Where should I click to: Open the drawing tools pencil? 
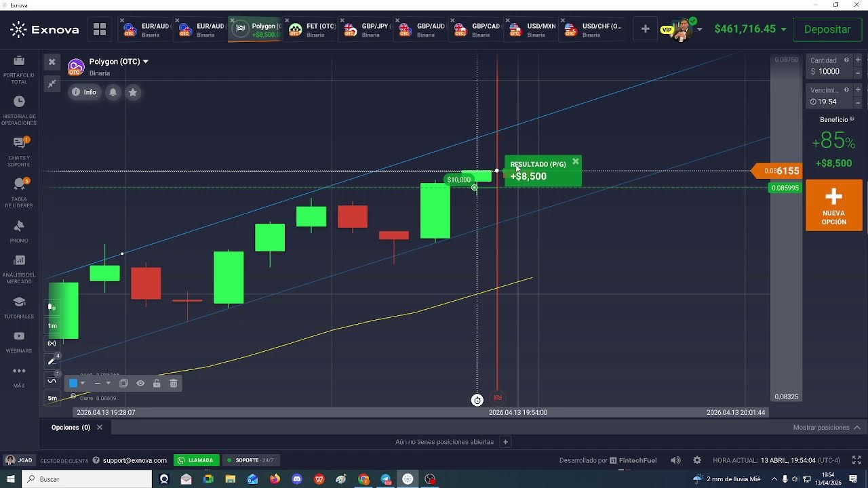click(x=52, y=361)
